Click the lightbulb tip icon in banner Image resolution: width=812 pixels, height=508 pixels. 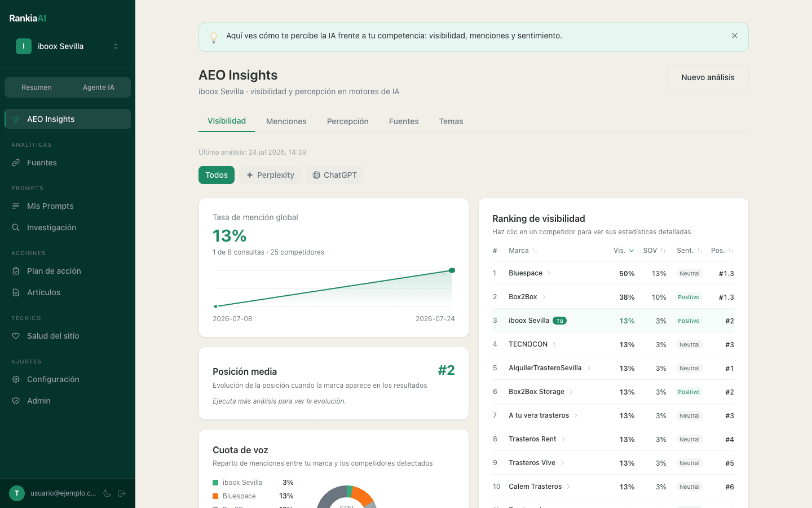click(x=214, y=37)
